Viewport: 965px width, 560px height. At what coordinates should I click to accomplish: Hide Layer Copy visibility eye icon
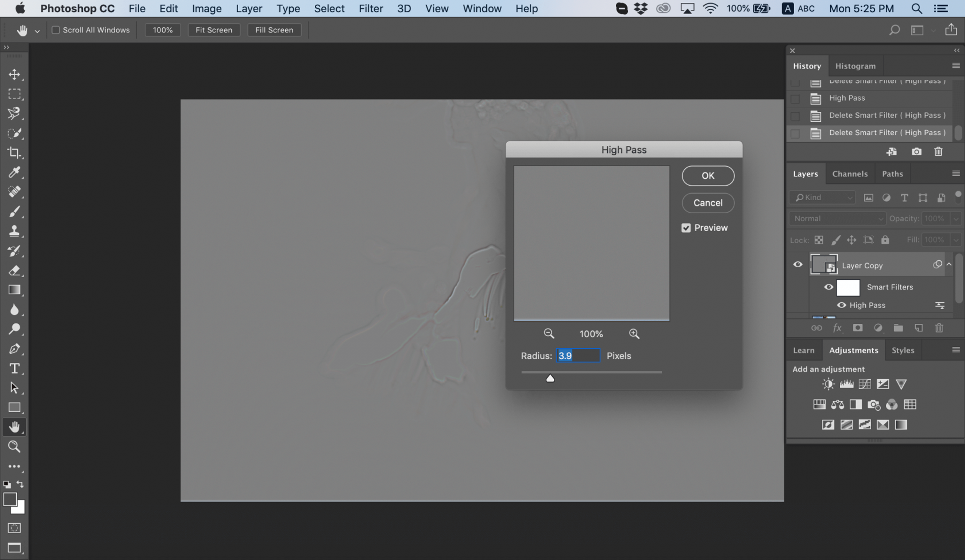click(x=798, y=264)
